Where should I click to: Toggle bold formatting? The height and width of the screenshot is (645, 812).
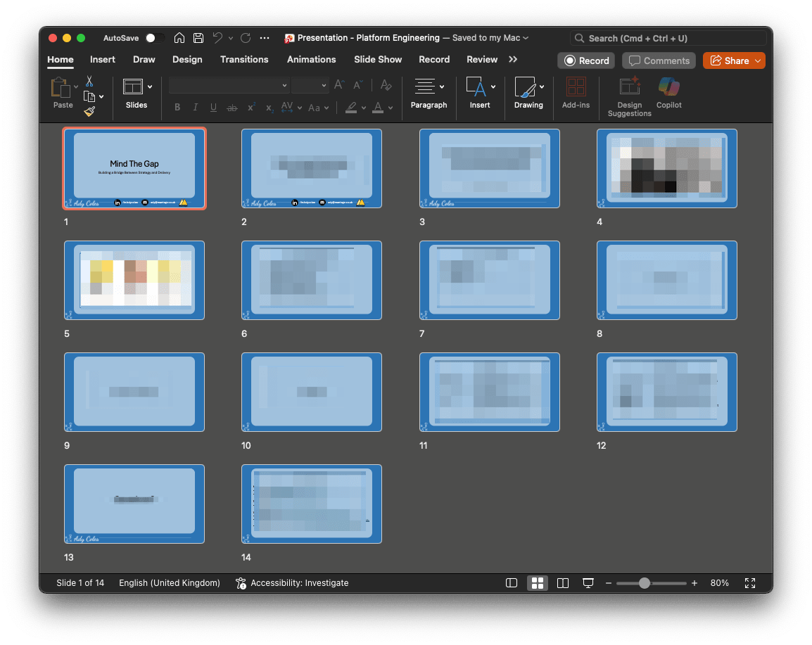click(177, 107)
